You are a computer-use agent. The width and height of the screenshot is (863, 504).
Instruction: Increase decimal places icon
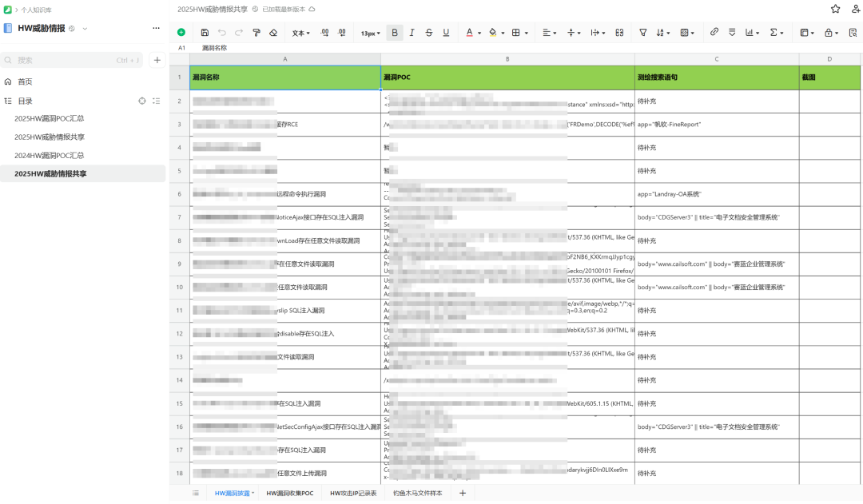(x=324, y=33)
